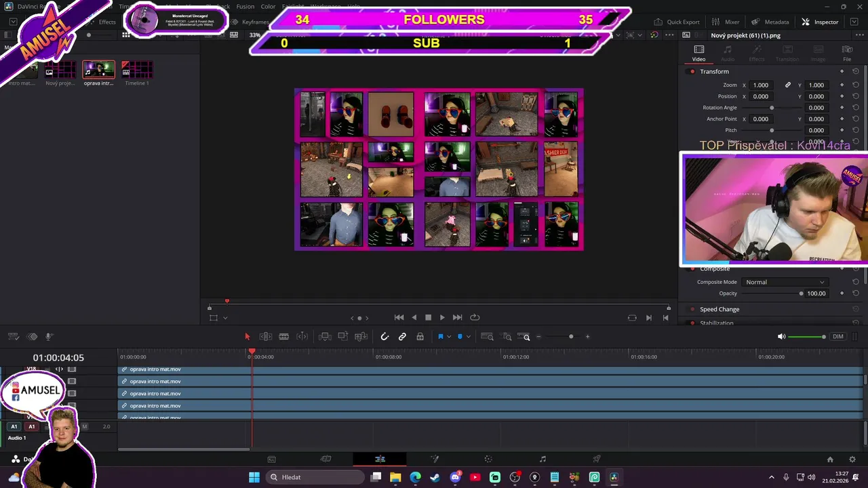Toggle the DIM audio button
This screenshot has height=488, width=868.
tap(838, 337)
